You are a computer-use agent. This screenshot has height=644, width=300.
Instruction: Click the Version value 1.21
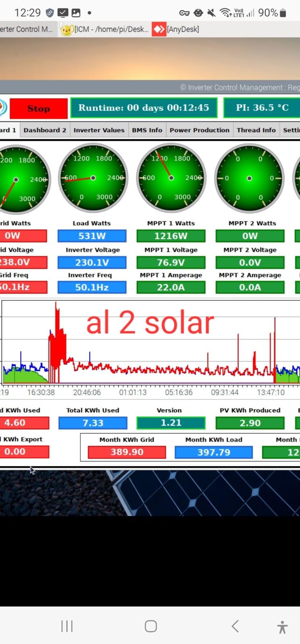[x=171, y=423]
